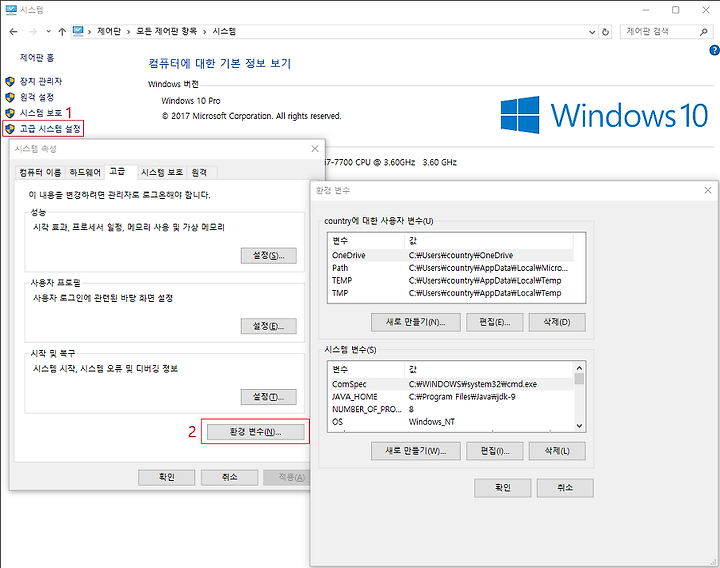Close the 환경 변수 dialog
This screenshot has width=720, height=568.
point(708,190)
